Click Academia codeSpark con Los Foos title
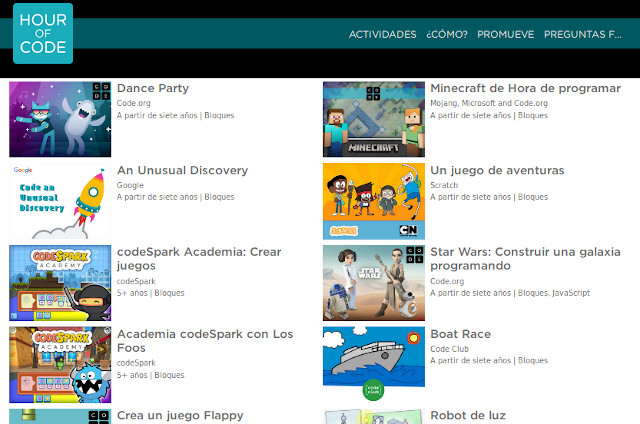The image size is (640, 424). tap(205, 341)
